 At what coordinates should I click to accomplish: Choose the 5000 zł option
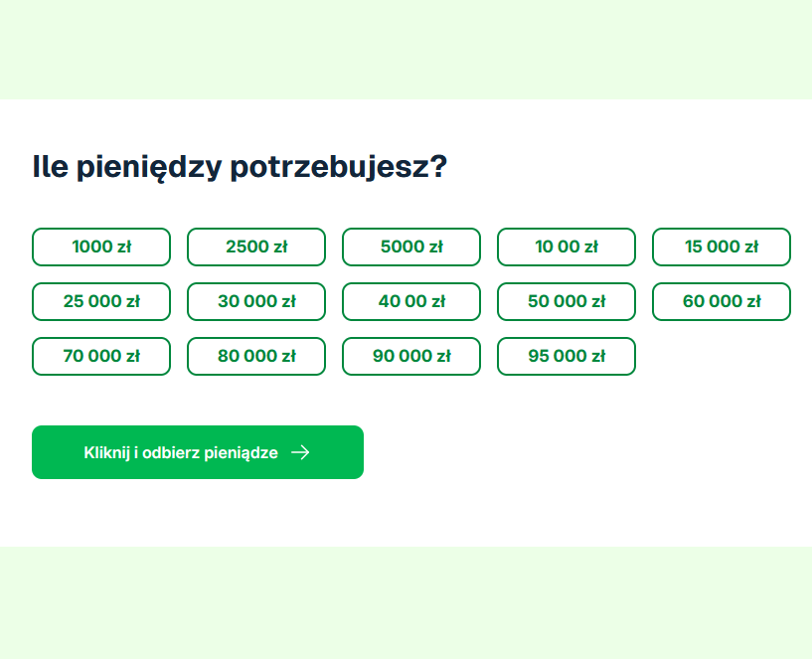[x=410, y=247]
